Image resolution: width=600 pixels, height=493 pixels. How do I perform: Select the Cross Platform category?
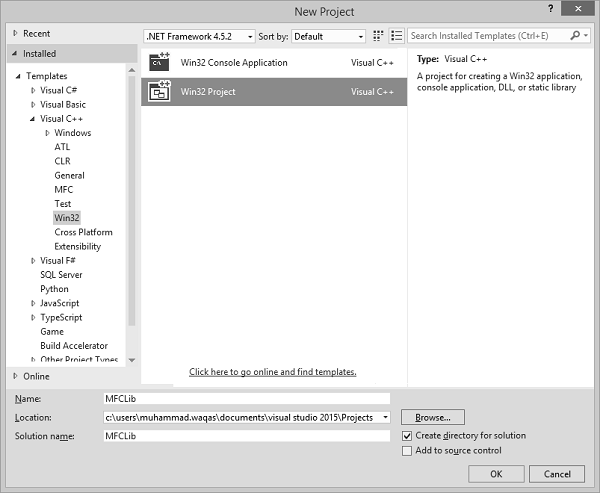point(83,232)
